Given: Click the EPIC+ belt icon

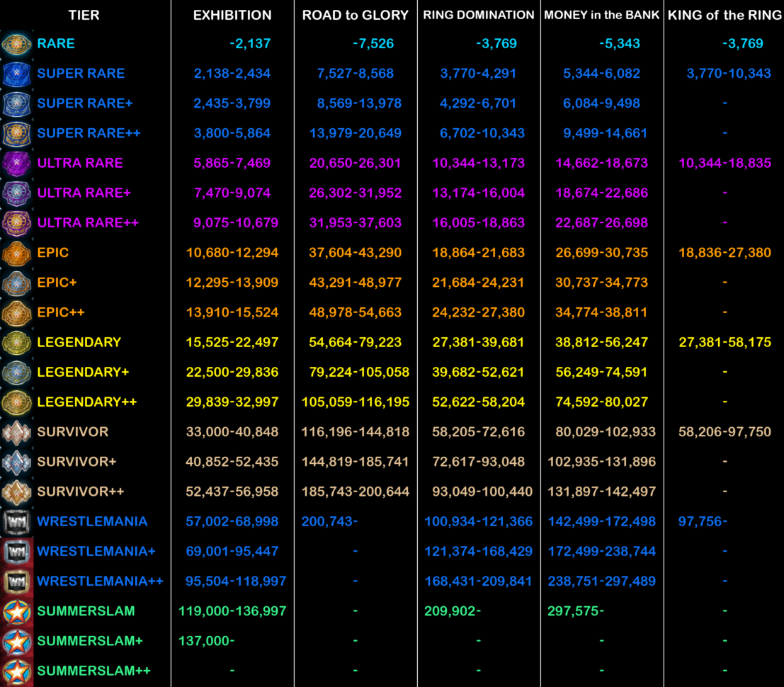Looking at the screenshot, I should tap(16, 283).
